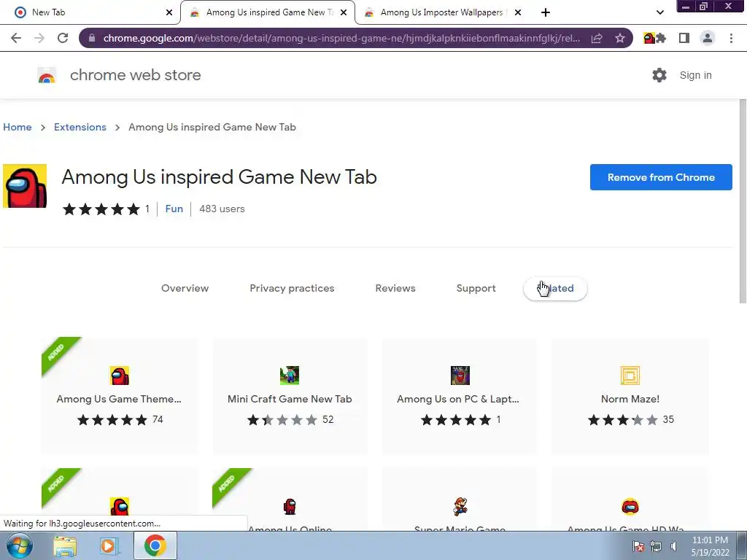The width and height of the screenshot is (747, 560).
Task: Open the Among Us extension toolbar icon
Action: (649, 38)
